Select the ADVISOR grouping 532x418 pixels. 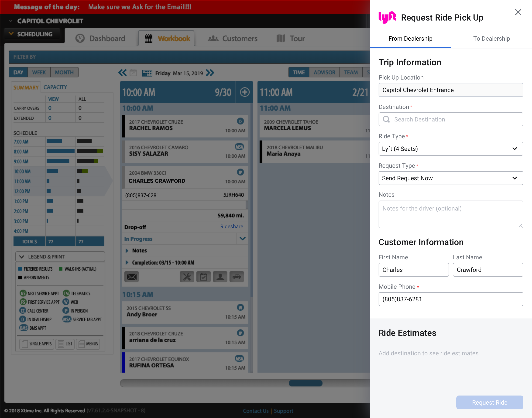tap(324, 72)
